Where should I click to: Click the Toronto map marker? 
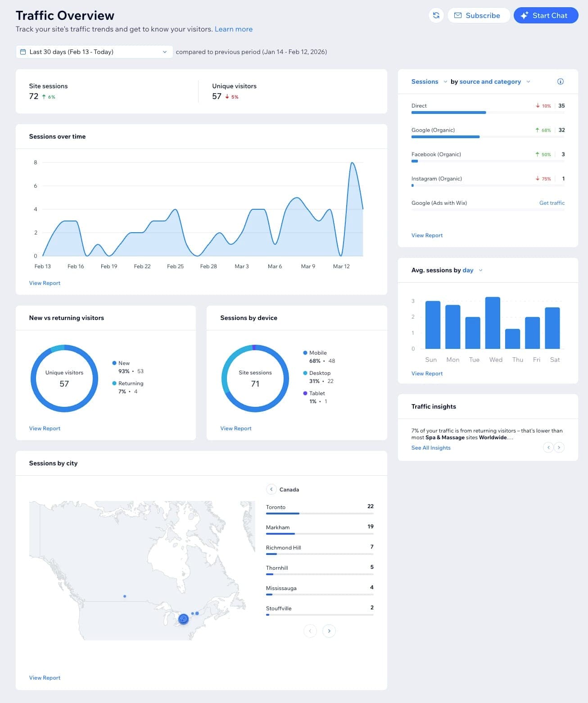coord(183,619)
